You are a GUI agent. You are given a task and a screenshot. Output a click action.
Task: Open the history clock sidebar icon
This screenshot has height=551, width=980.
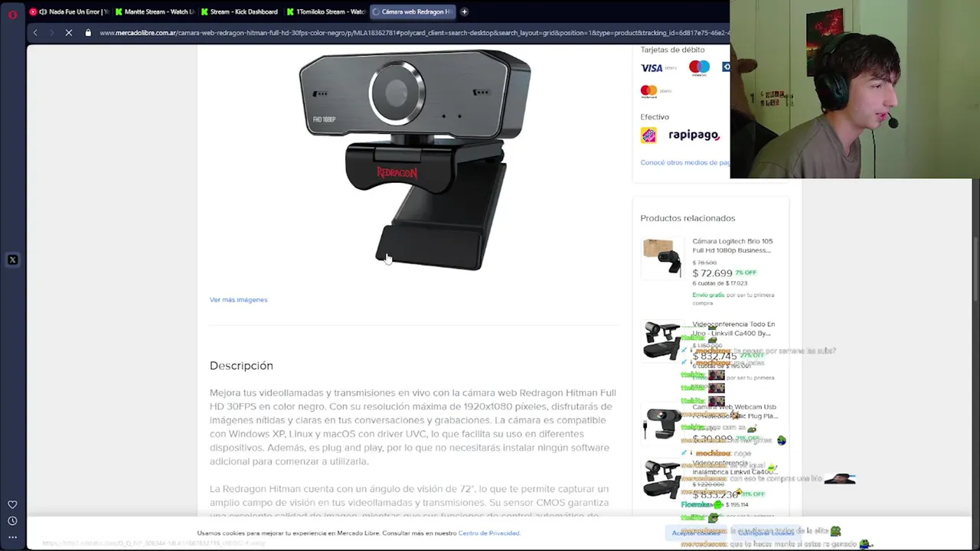tap(12, 520)
